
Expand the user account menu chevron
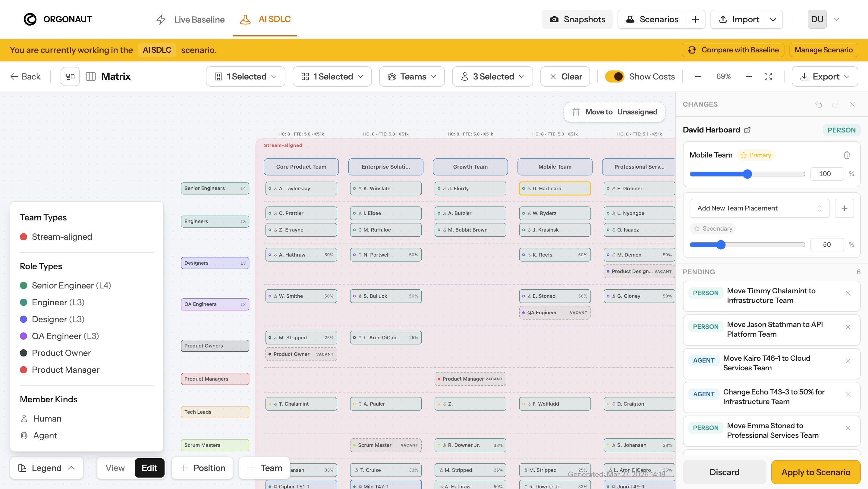pyautogui.click(x=836, y=20)
